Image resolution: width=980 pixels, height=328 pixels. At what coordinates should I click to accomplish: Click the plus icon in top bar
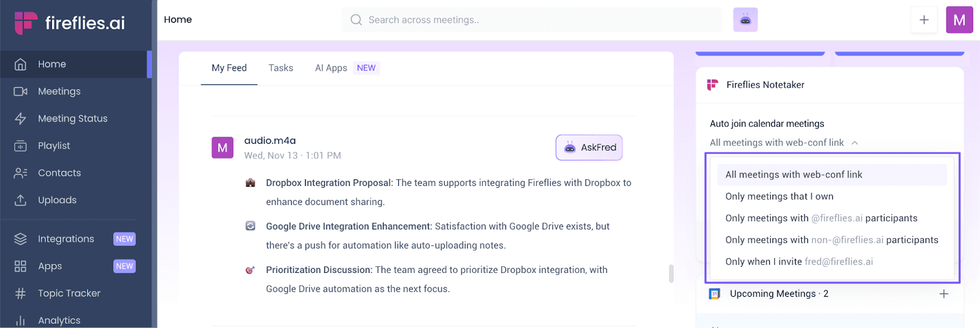(x=924, y=20)
